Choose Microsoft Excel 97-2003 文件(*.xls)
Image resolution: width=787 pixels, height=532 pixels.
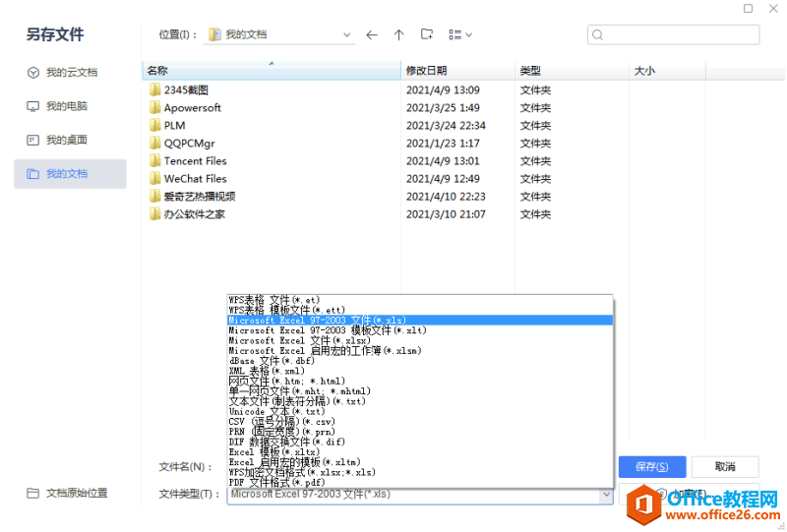pos(420,321)
